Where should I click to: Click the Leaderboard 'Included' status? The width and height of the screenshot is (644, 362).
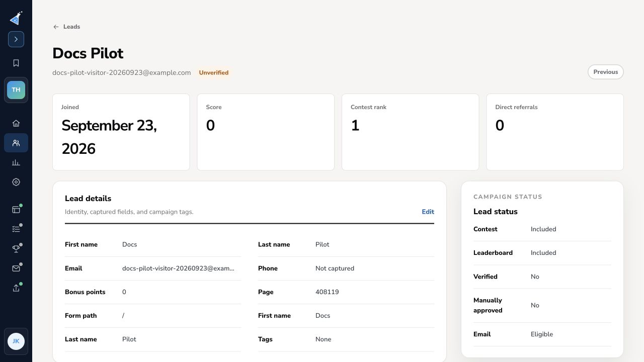543,252
